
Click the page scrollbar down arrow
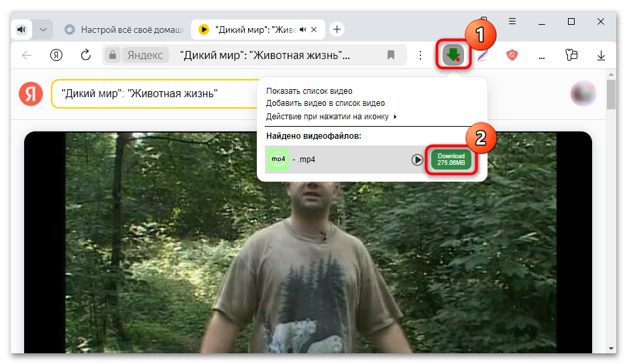click(611, 349)
